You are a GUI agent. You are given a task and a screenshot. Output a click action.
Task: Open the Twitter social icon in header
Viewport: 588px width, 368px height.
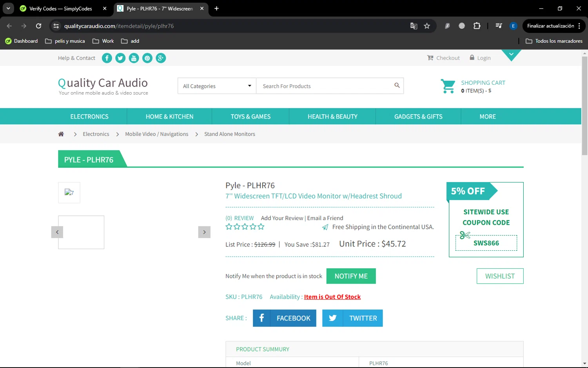pos(120,58)
